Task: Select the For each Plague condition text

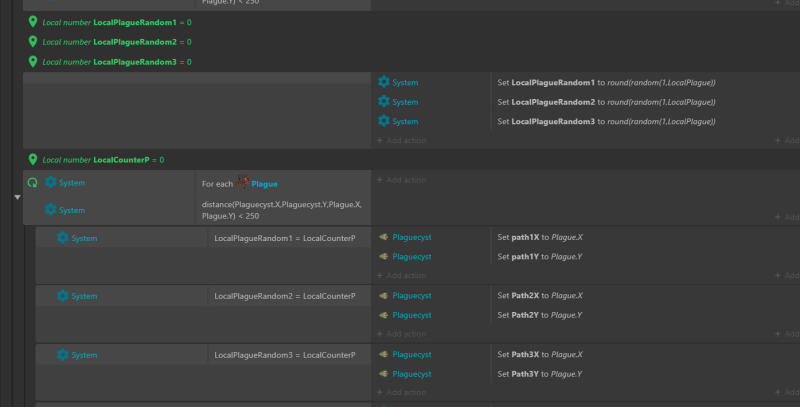Action: pos(240,184)
